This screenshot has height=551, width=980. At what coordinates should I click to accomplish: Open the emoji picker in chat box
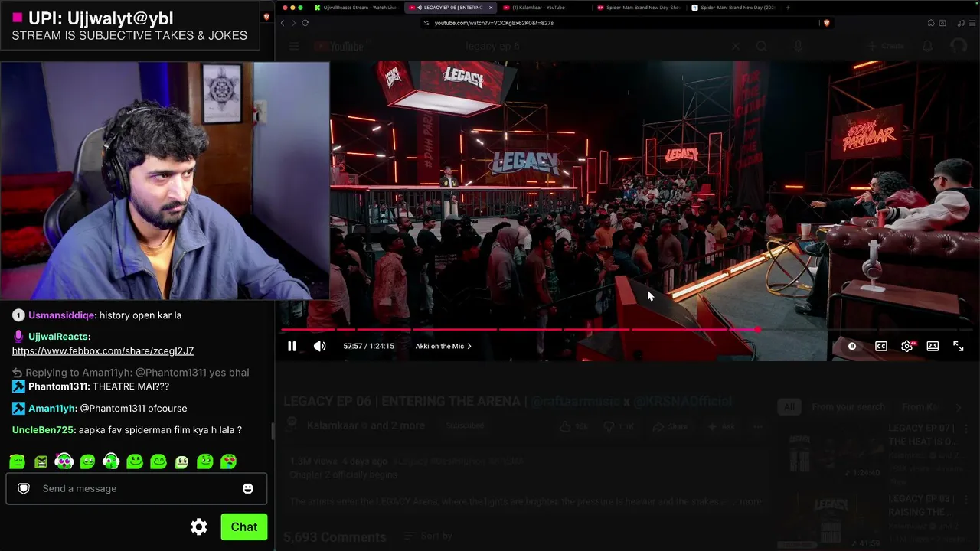point(247,488)
